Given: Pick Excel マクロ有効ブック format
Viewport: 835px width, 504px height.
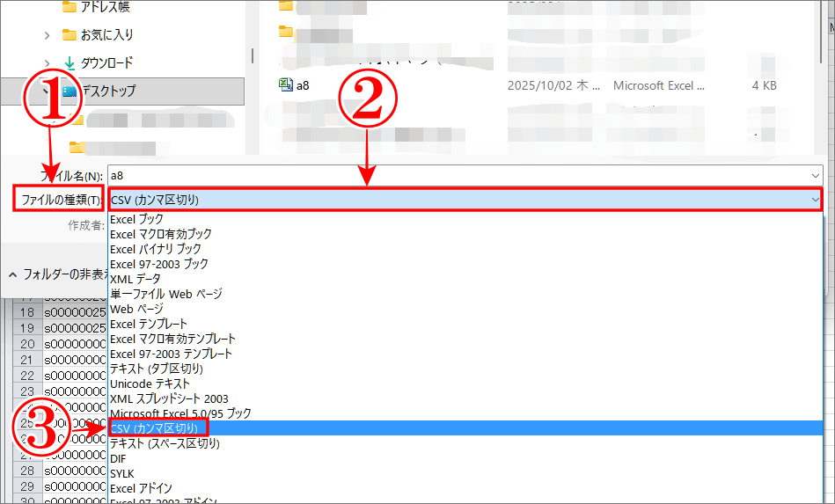Looking at the screenshot, I should coord(161,234).
